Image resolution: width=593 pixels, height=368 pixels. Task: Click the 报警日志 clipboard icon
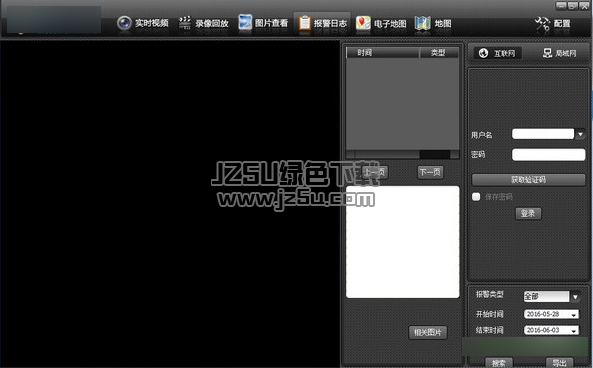click(x=304, y=23)
